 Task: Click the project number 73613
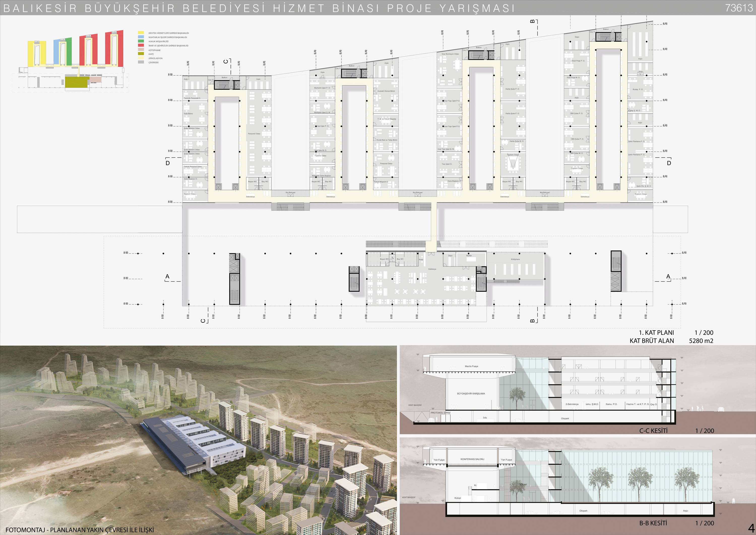739,8
